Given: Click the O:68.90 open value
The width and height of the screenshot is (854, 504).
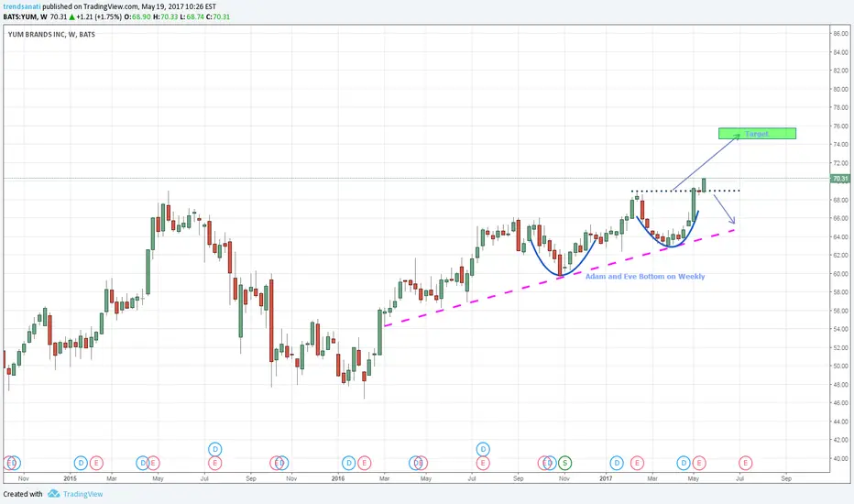Looking at the screenshot, I should (137, 16).
